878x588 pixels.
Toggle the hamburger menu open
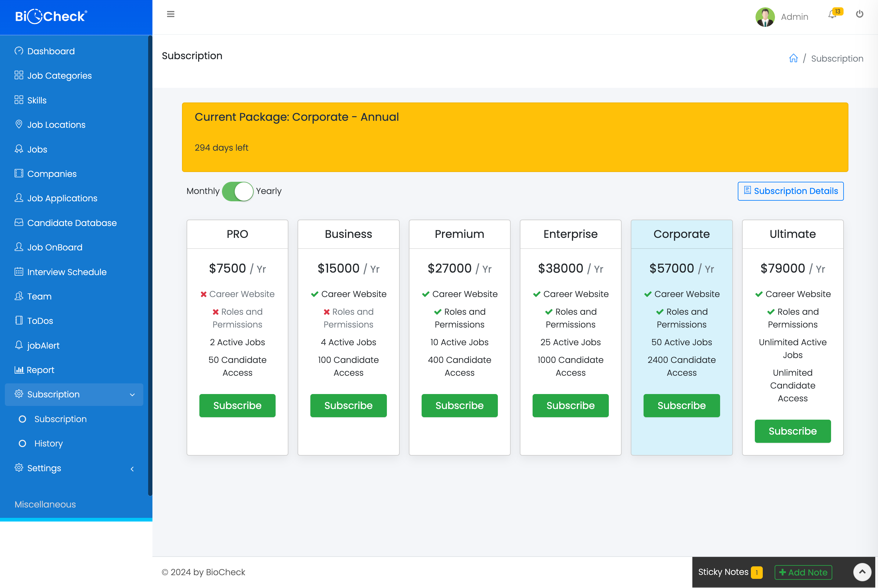point(170,14)
